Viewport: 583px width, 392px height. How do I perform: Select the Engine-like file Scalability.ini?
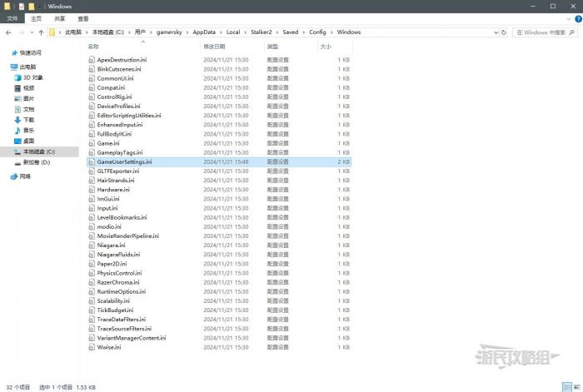[x=113, y=300]
